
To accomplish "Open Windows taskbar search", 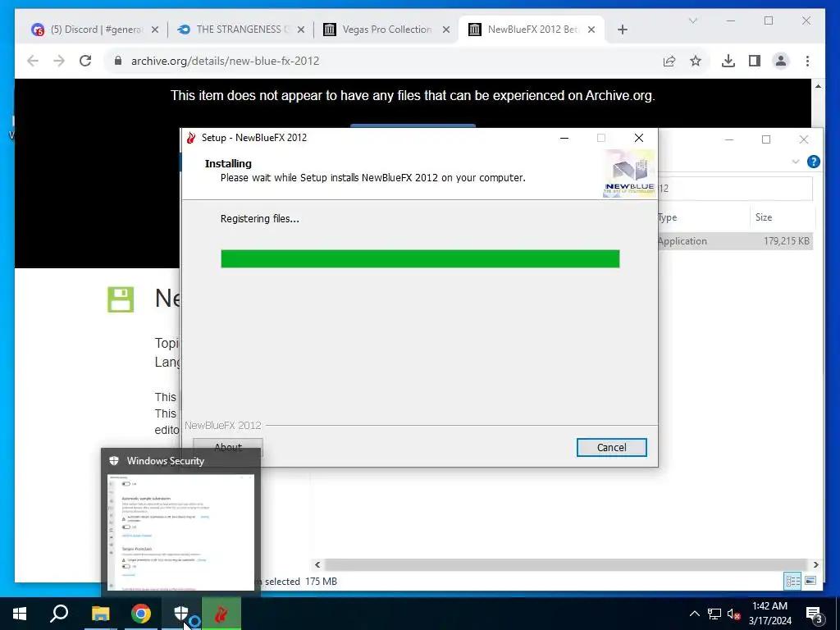I will click(59, 614).
